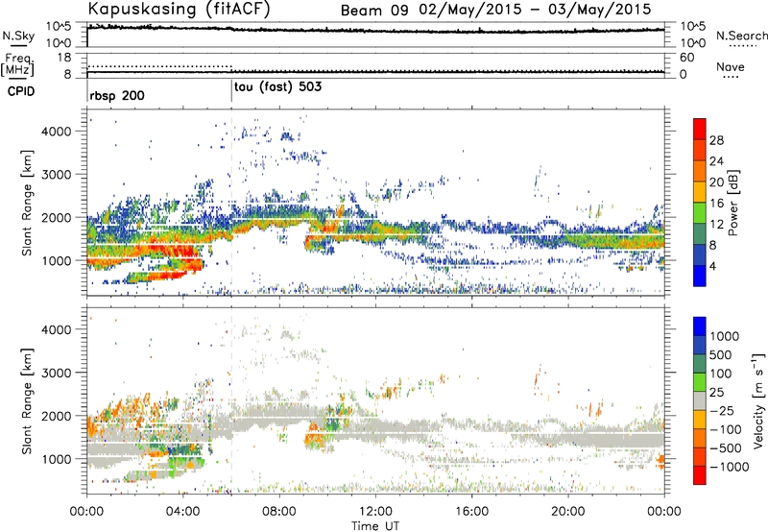Click the -100 tick on Velocity colorbar
768x532 pixels.
pyautogui.click(x=726, y=429)
